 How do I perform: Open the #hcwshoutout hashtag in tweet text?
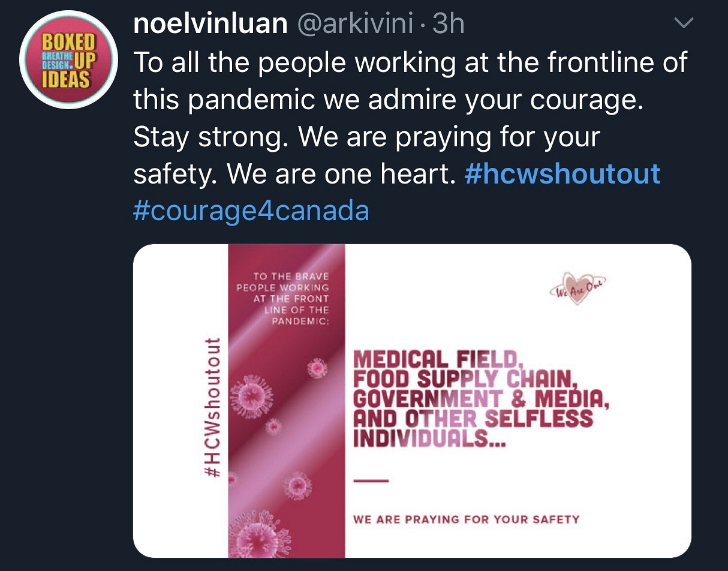point(562,174)
